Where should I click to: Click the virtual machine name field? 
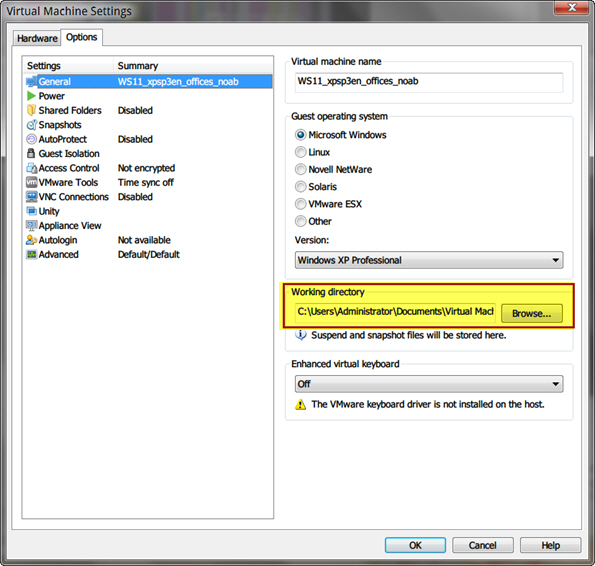point(429,82)
